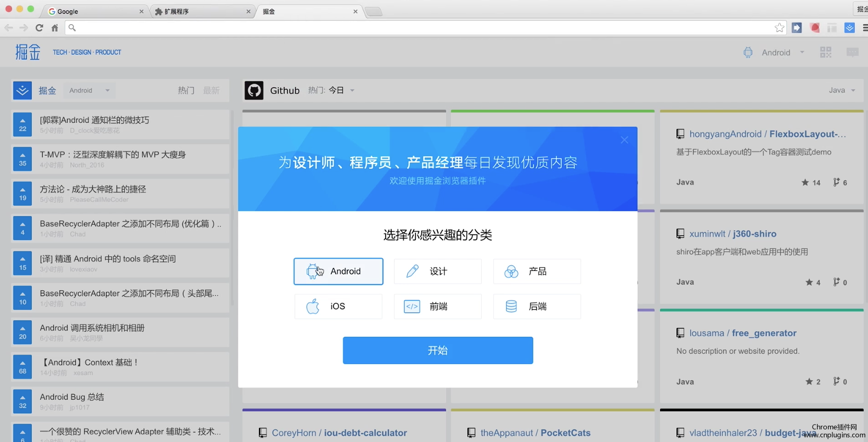Select the 设计 category option

click(x=437, y=271)
